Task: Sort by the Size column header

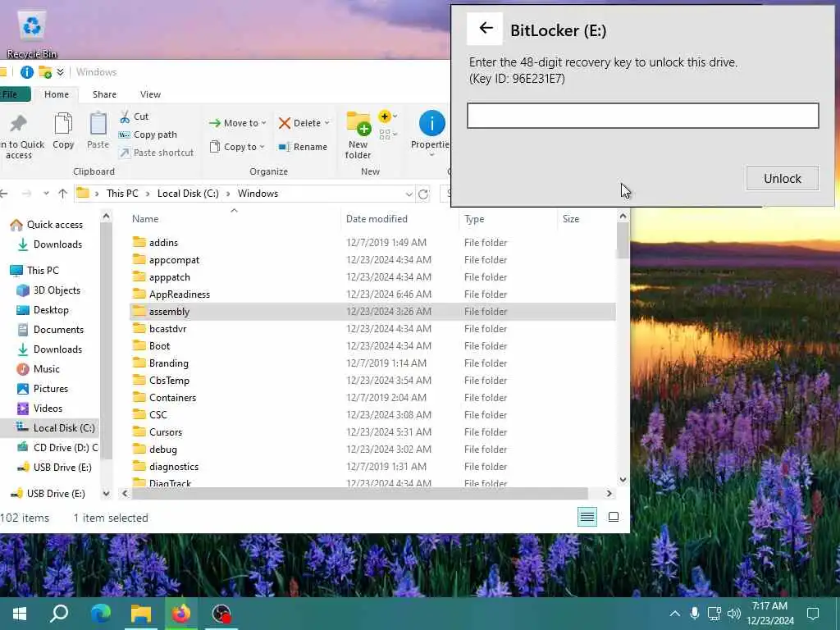Action: pyautogui.click(x=571, y=218)
